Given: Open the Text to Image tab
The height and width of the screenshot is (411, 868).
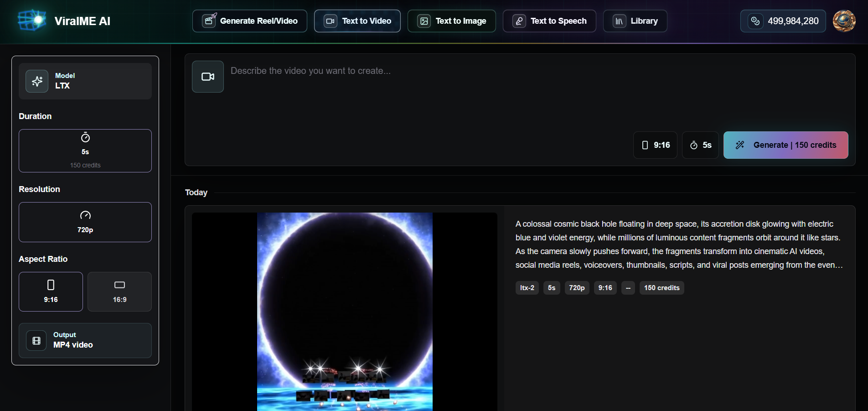Looking at the screenshot, I should pyautogui.click(x=452, y=21).
